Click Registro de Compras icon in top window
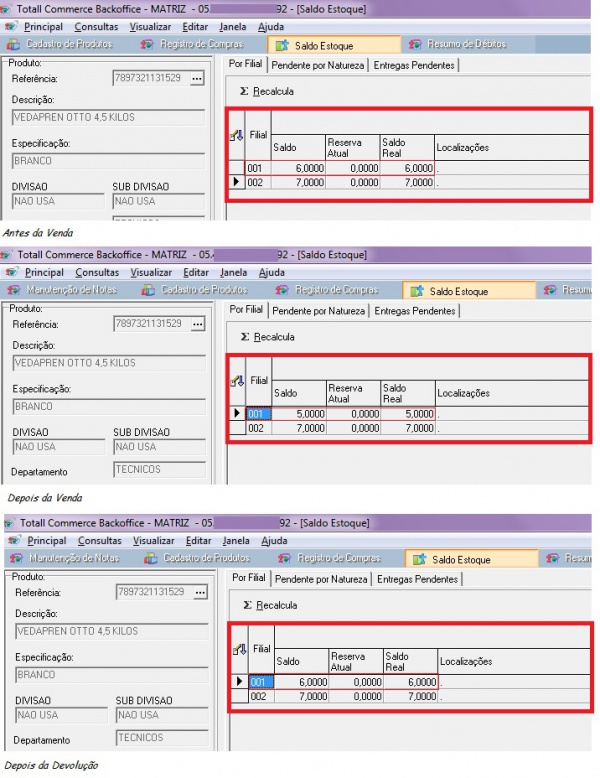This screenshot has width=600, height=778. tap(147, 45)
